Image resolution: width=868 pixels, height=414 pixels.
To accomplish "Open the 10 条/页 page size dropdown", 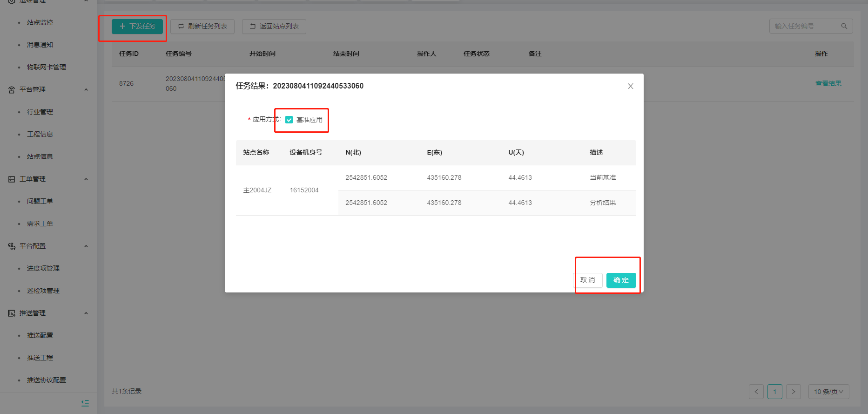I will click(828, 392).
